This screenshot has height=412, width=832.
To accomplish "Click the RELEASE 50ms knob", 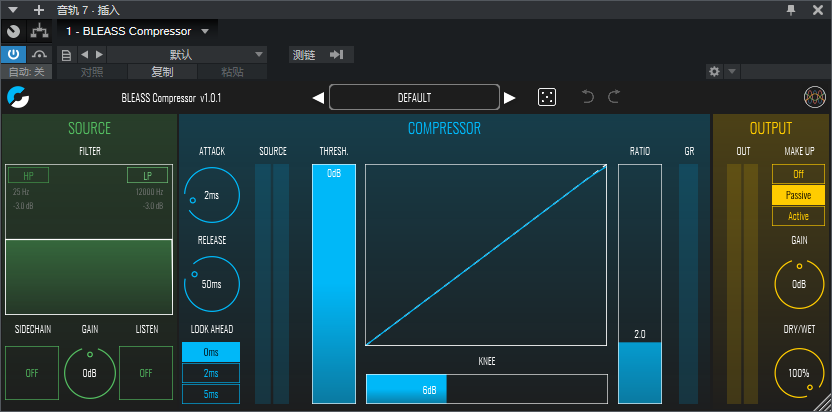I will (x=212, y=284).
